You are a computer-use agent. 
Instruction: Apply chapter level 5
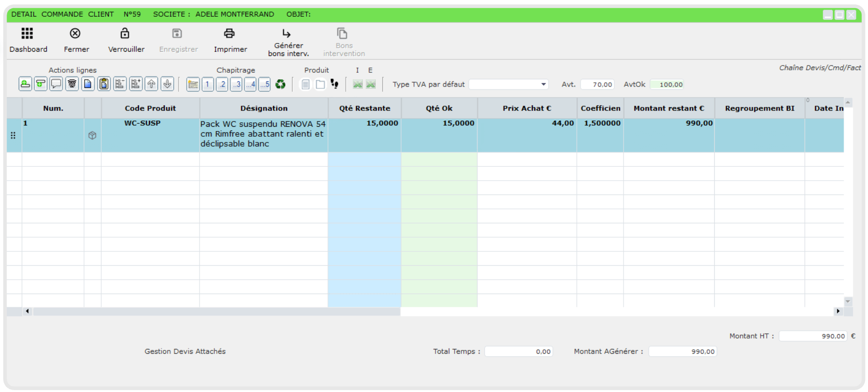265,85
